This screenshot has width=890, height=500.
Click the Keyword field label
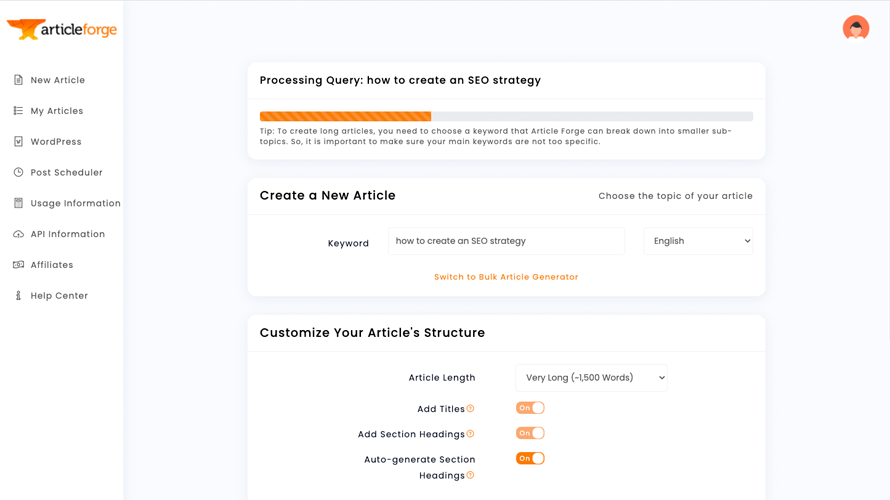coord(348,243)
